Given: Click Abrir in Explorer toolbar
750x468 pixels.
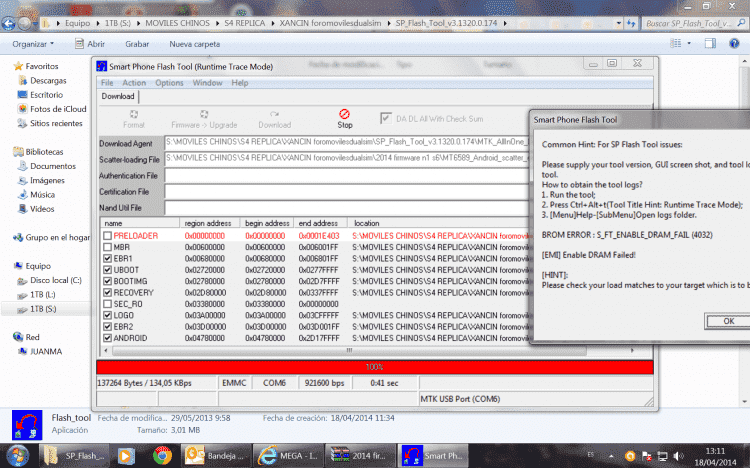Looking at the screenshot, I should click(90, 44).
